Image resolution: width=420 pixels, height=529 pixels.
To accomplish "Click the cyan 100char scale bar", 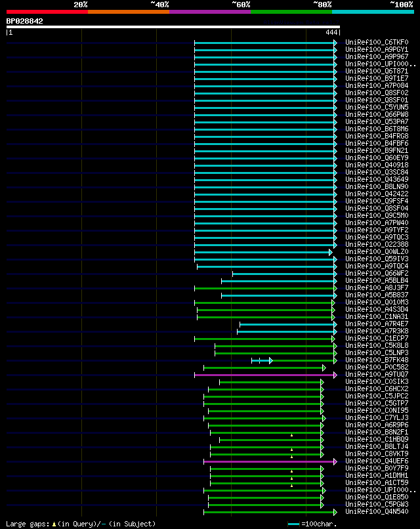I will (293, 524).
